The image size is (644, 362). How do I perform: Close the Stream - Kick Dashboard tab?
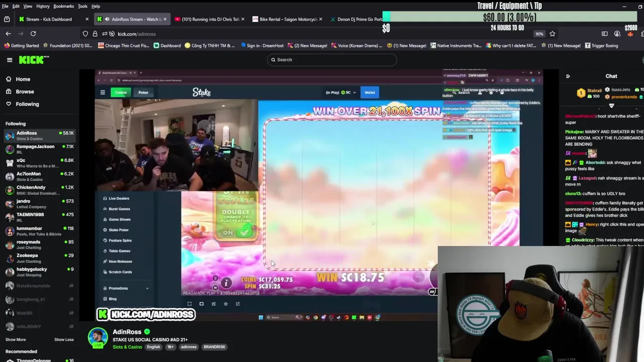(x=87, y=19)
